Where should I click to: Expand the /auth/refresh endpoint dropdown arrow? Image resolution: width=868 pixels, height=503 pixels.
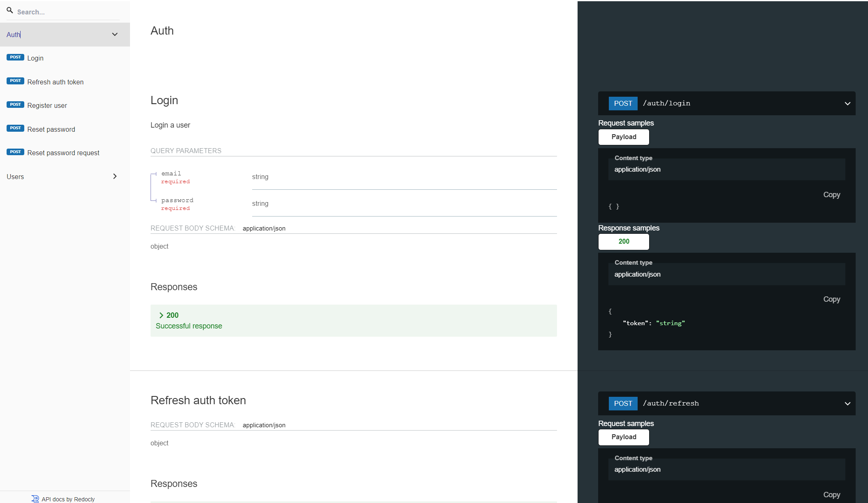[x=847, y=403]
